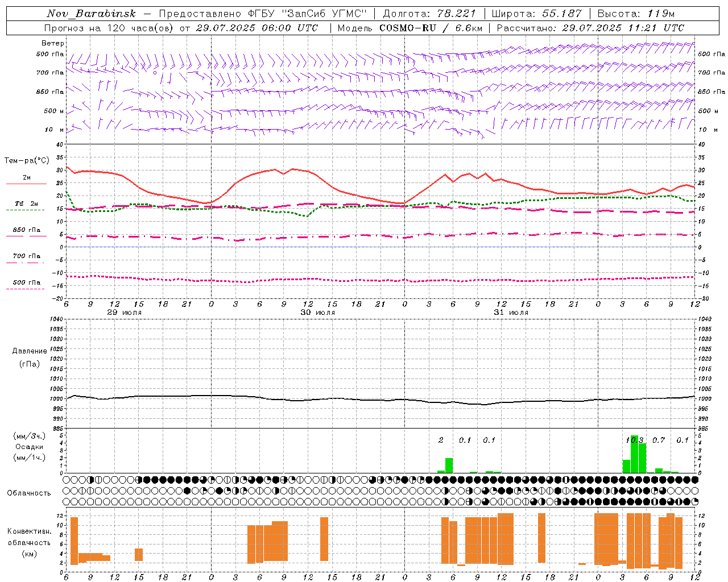Click the Тем-ра(°C) temperature panel label

(x=27, y=161)
